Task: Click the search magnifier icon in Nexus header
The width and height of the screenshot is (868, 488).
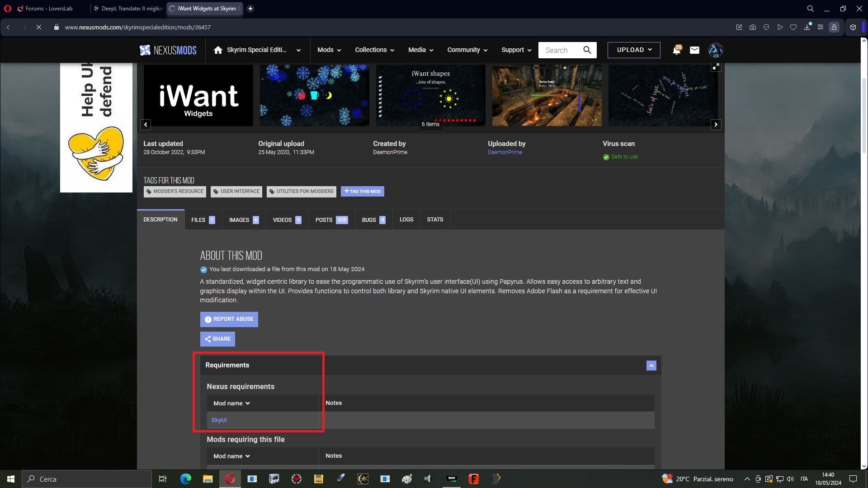Action: [x=587, y=50]
